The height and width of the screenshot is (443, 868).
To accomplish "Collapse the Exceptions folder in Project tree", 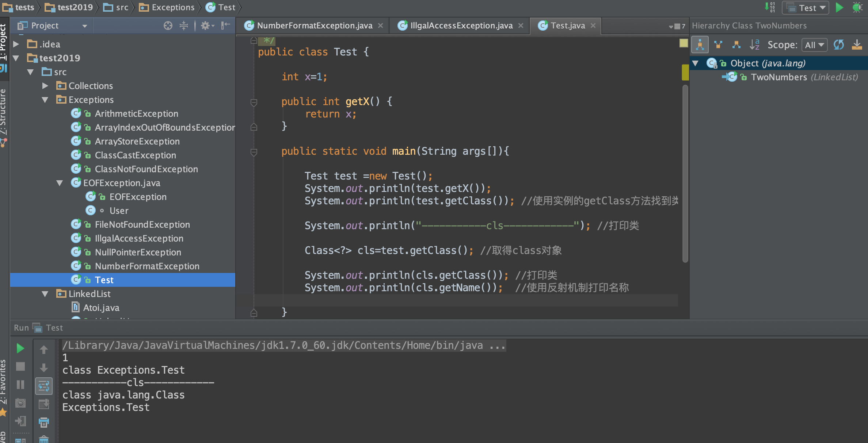I will [x=45, y=99].
